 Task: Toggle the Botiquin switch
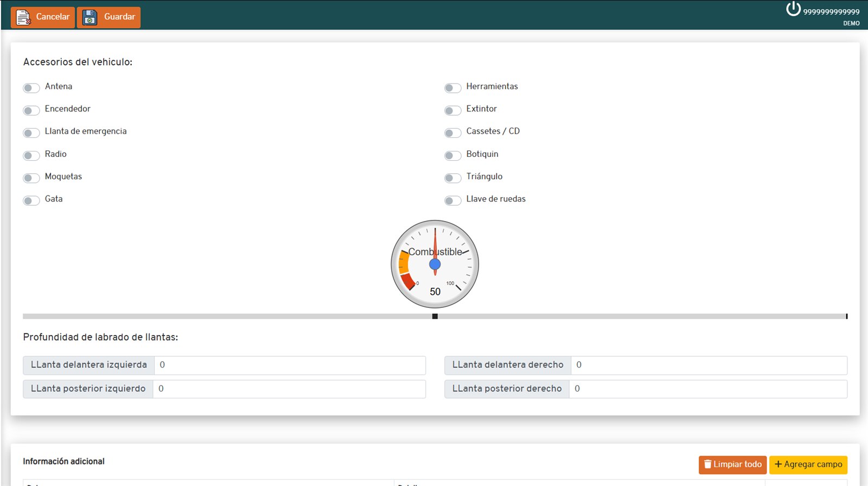[452, 156]
